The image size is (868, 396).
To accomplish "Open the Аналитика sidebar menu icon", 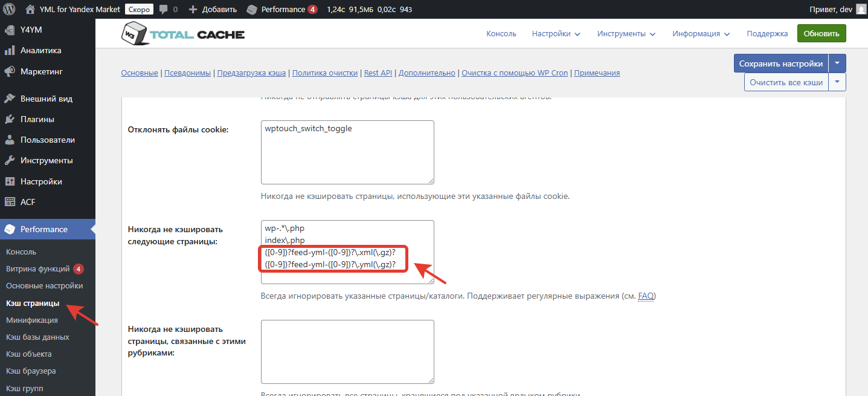I will pyautogui.click(x=10, y=51).
